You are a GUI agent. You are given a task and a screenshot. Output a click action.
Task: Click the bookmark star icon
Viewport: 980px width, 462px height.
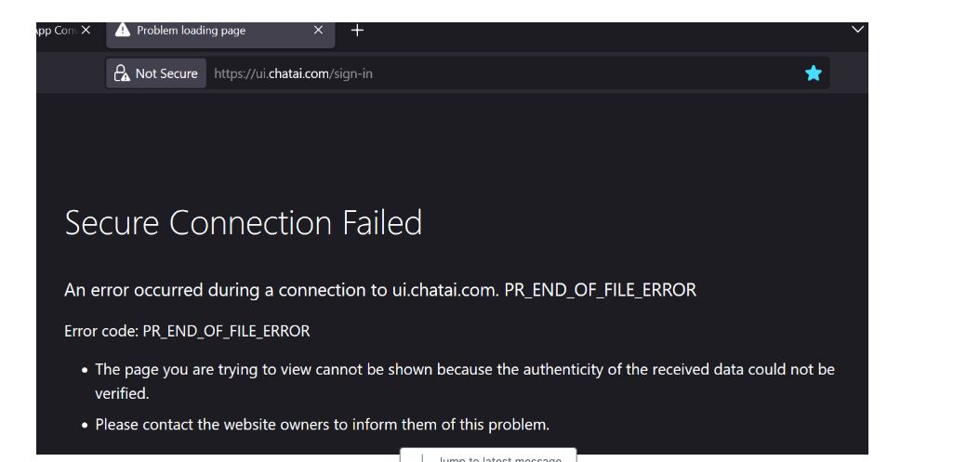[814, 73]
